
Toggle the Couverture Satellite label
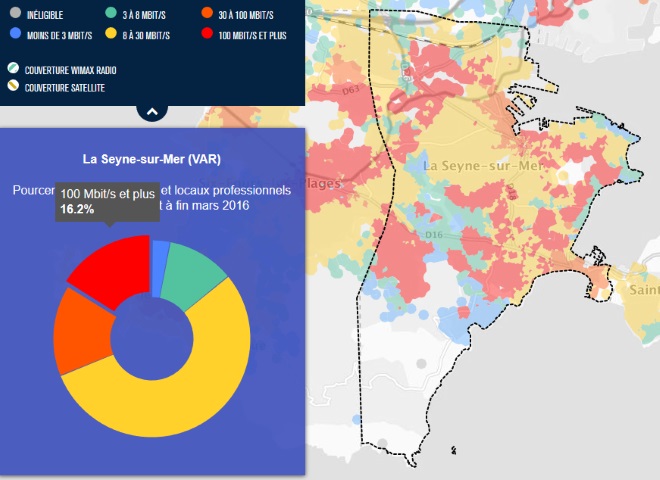66,88
